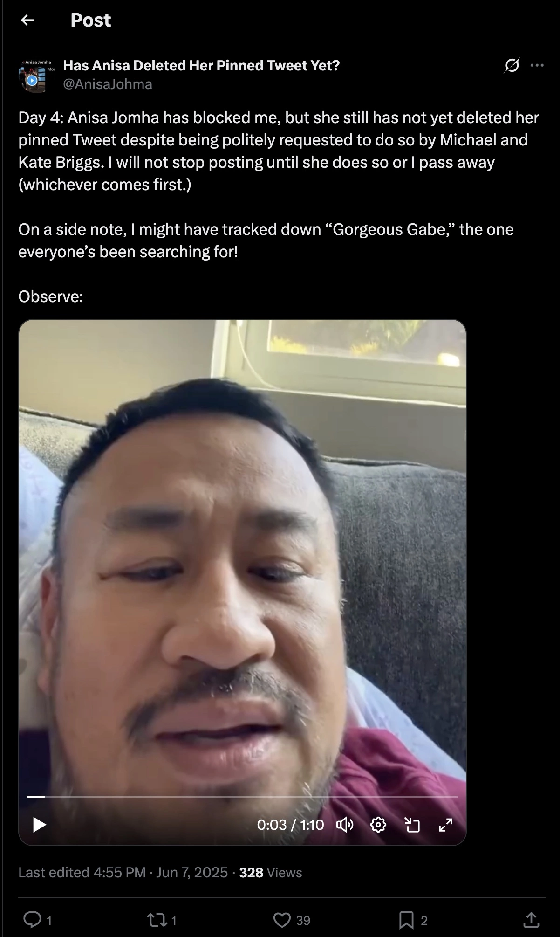Open the @AnisaJohma handle link
The image size is (560, 937).
tap(108, 84)
